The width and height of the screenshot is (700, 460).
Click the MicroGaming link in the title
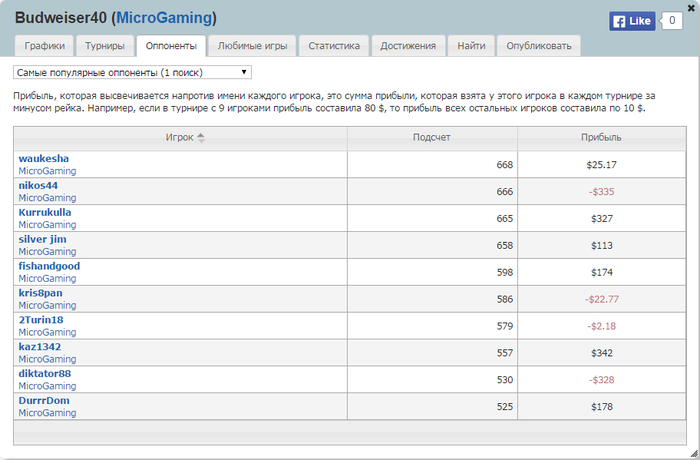(164, 18)
